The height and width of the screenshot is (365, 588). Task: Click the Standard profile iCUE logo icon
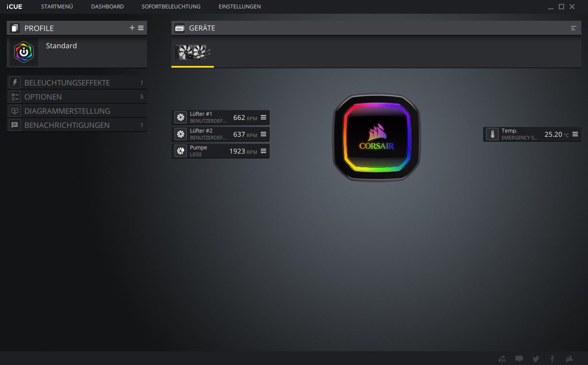24,52
